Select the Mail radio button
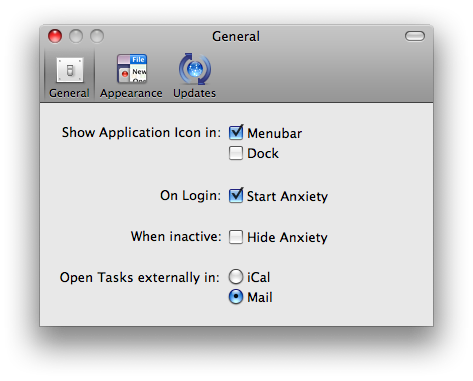Image resolution: width=473 pixels, height=381 pixels. 236,297
